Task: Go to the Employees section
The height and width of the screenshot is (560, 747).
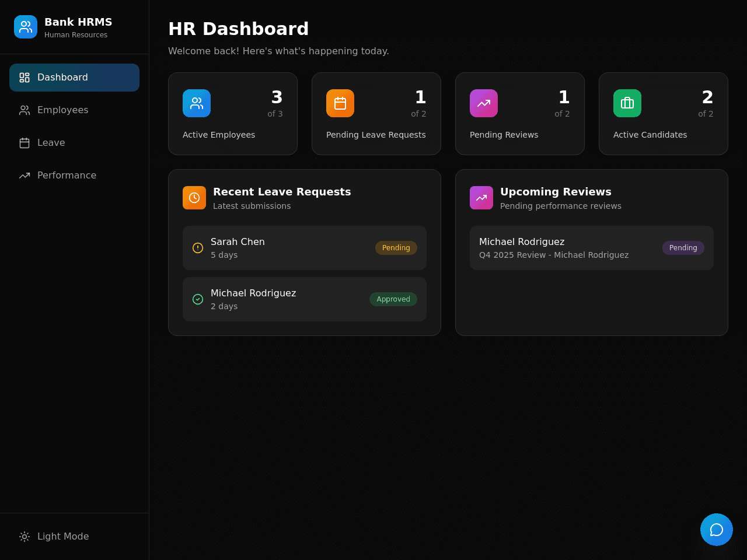Action: coord(74,110)
